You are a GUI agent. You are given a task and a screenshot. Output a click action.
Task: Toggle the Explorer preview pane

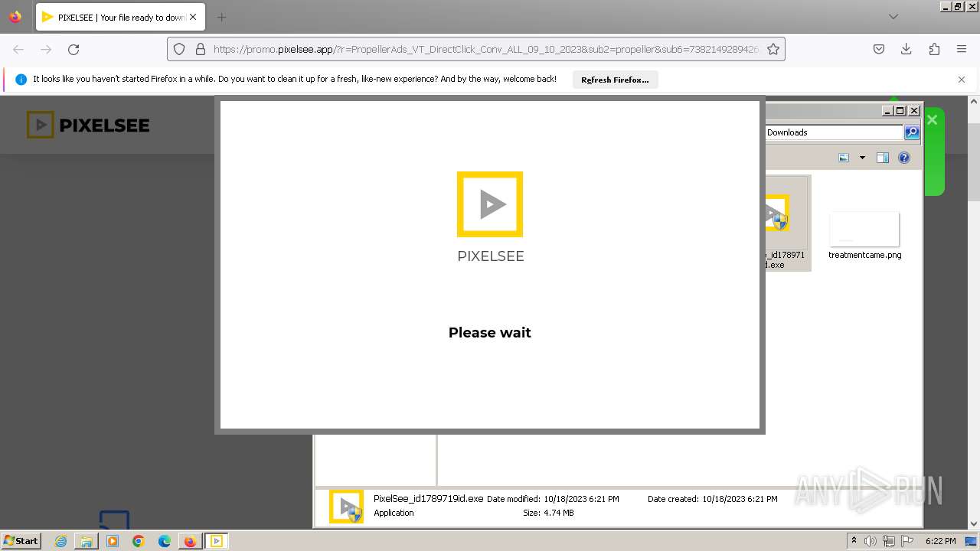tap(882, 158)
